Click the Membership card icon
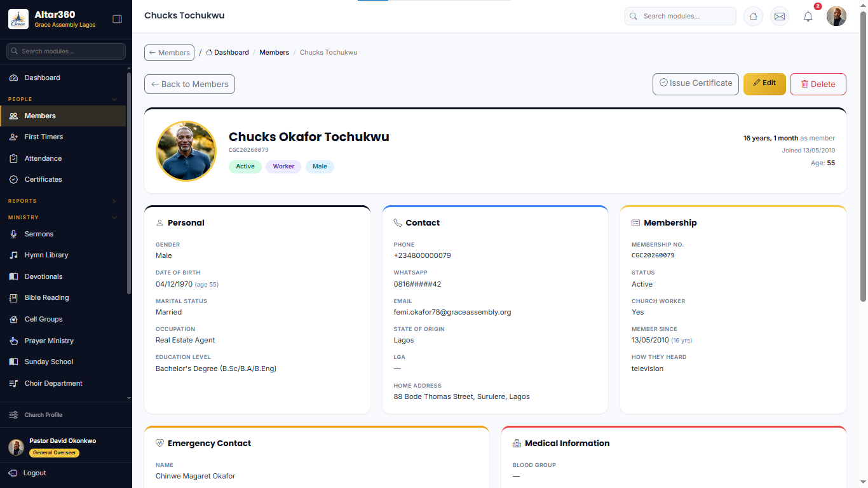The height and width of the screenshot is (488, 868). pos(635,223)
